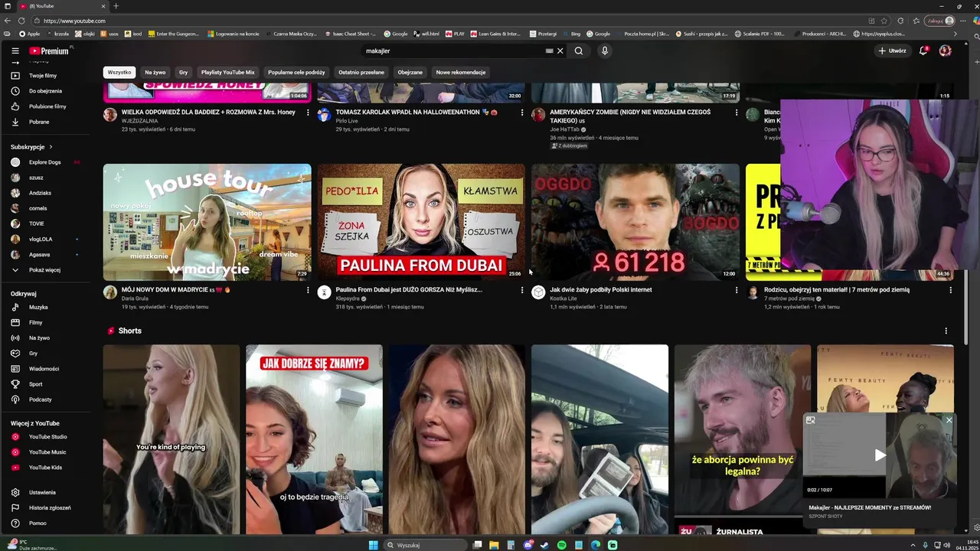
Task: Open YouTube Studio link
Action: (x=46, y=436)
